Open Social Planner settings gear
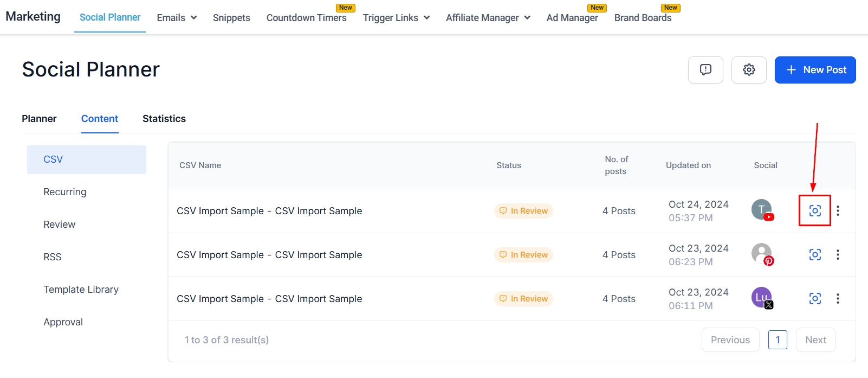Screen dimensions: 868x378 tap(749, 70)
